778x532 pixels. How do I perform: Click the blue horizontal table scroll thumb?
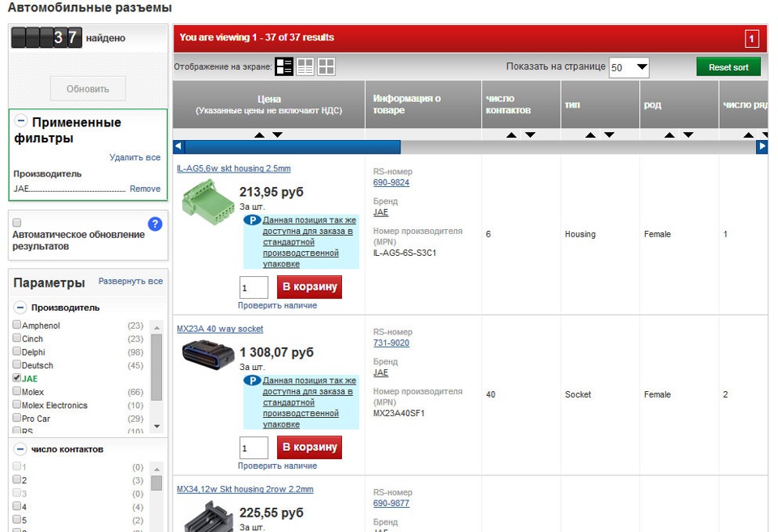click(x=293, y=147)
